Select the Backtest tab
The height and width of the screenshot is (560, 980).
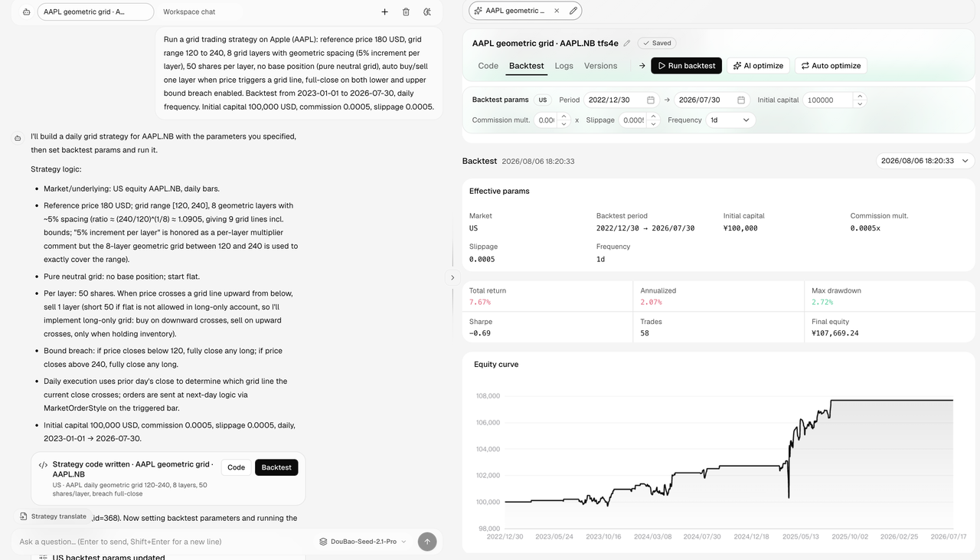tap(527, 66)
